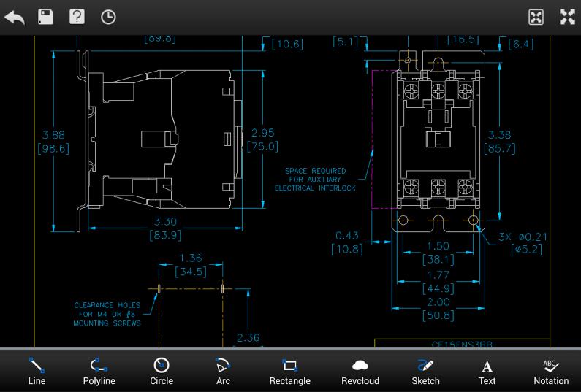This screenshot has height=392, width=581.
Task: Click the [98.6] dimension value
Action: click(53, 149)
